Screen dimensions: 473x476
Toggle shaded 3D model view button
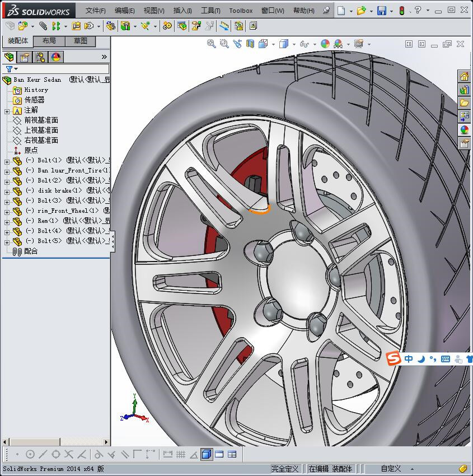(x=207, y=455)
